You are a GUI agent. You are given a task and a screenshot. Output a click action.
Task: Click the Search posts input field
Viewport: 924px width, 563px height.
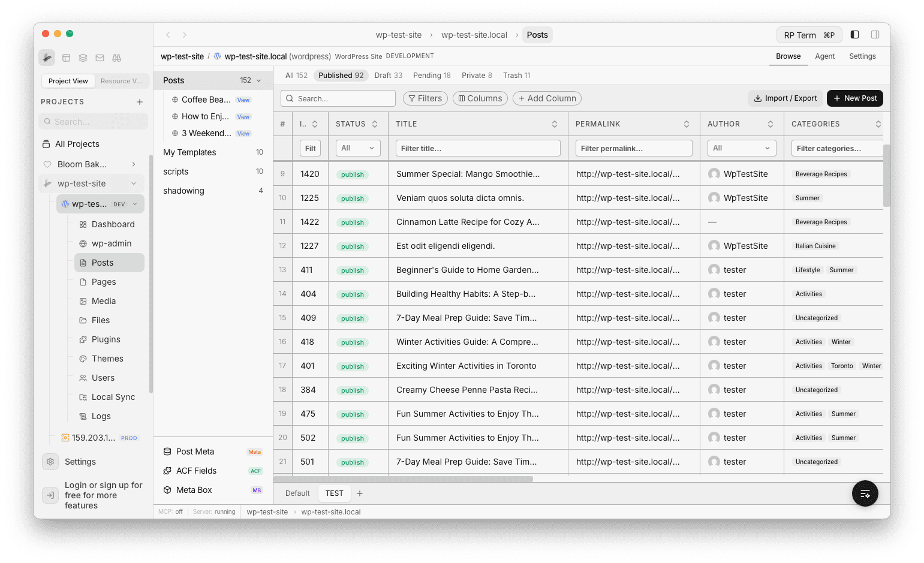pyautogui.click(x=338, y=98)
